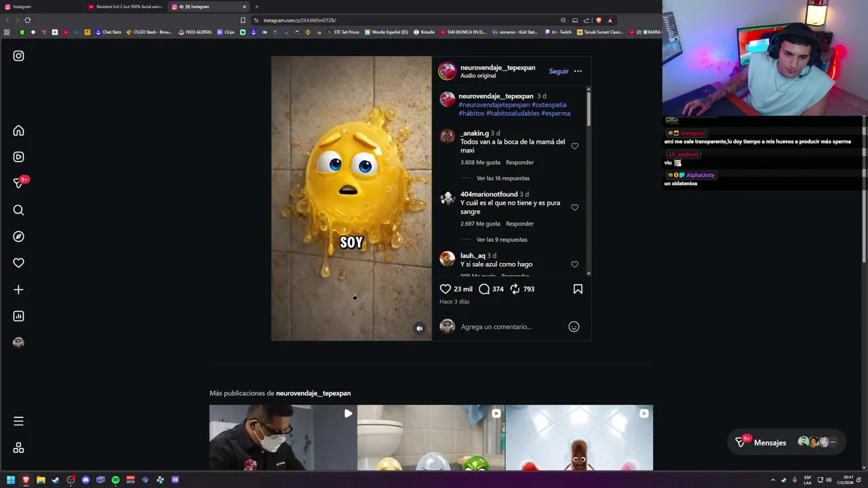Open the brown character video thumbnail
Screen dimensions: 868x488
(x=579, y=438)
